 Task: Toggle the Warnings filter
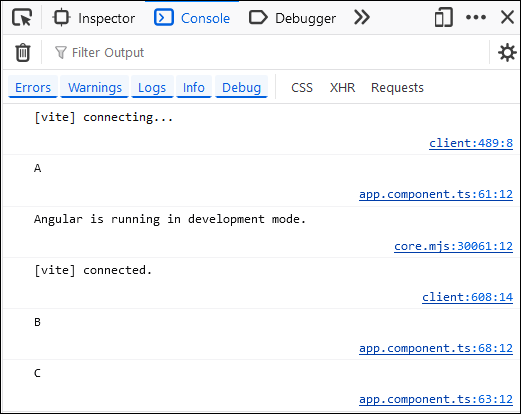(x=95, y=87)
